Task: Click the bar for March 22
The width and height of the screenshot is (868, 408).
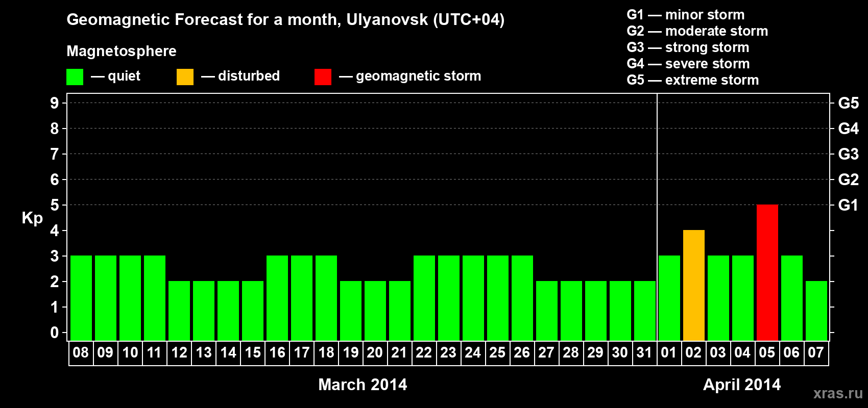Action: 424,298
